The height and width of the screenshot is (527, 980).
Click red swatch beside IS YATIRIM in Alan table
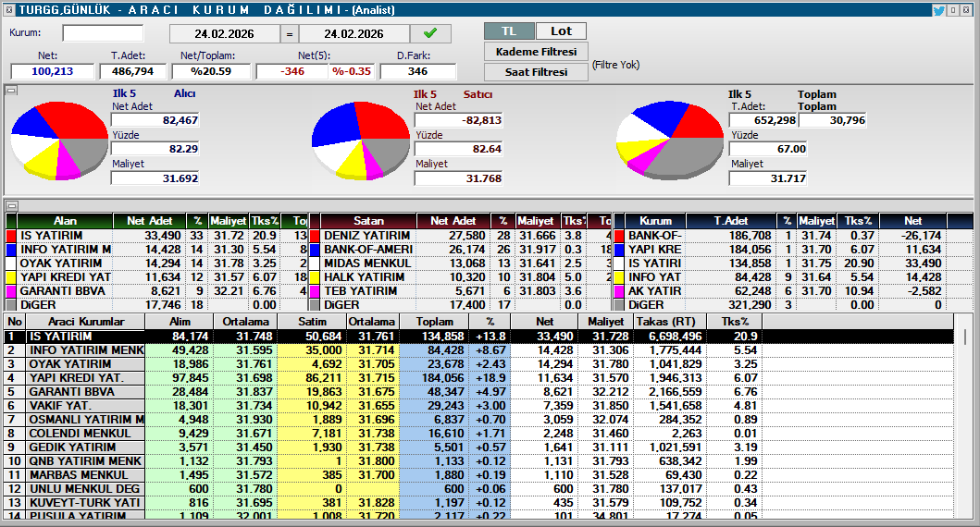click(x=10, y=236)
